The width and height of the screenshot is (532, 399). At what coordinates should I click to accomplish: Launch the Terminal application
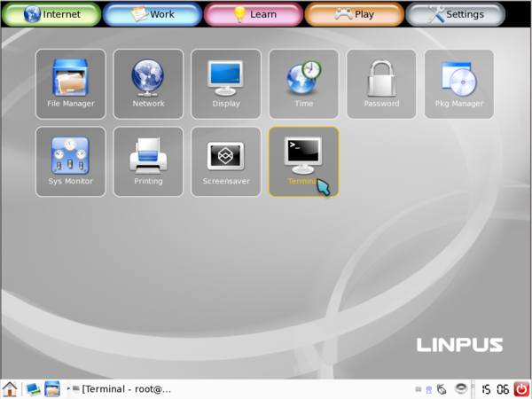pyautogui.click(x=304, y=161)
